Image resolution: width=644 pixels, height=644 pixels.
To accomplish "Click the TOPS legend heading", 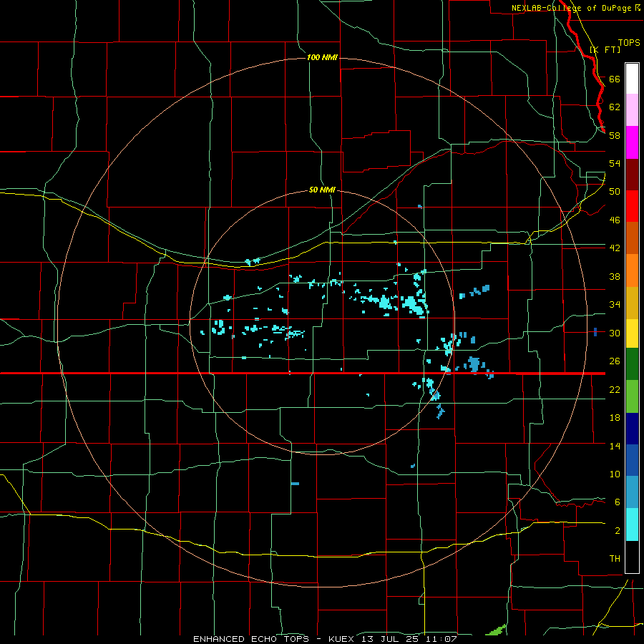I will [x=629, y=42].
